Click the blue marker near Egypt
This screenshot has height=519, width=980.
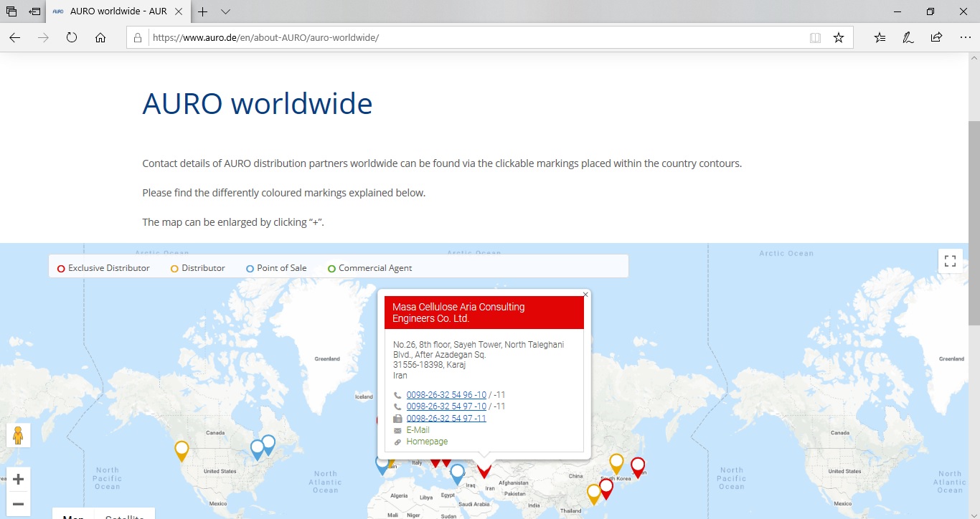[x=457, y=475]
